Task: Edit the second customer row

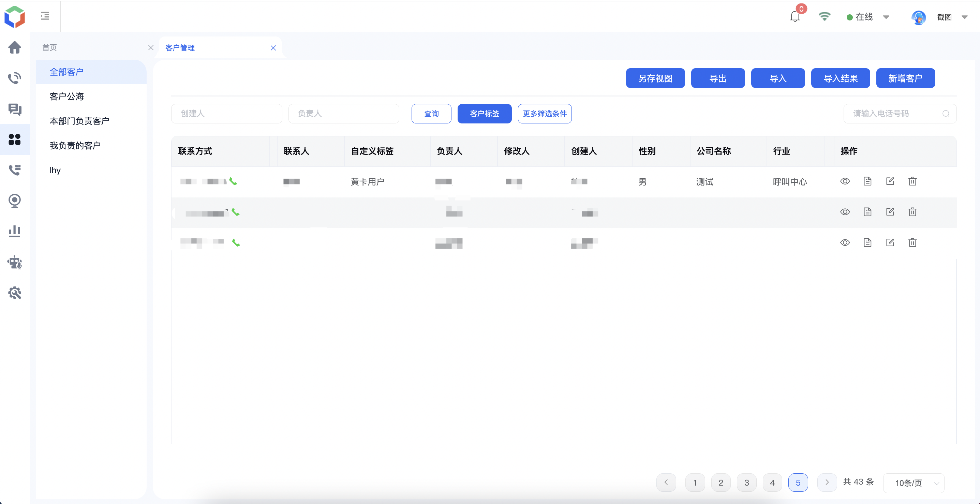Action: [x=890, y=212]
